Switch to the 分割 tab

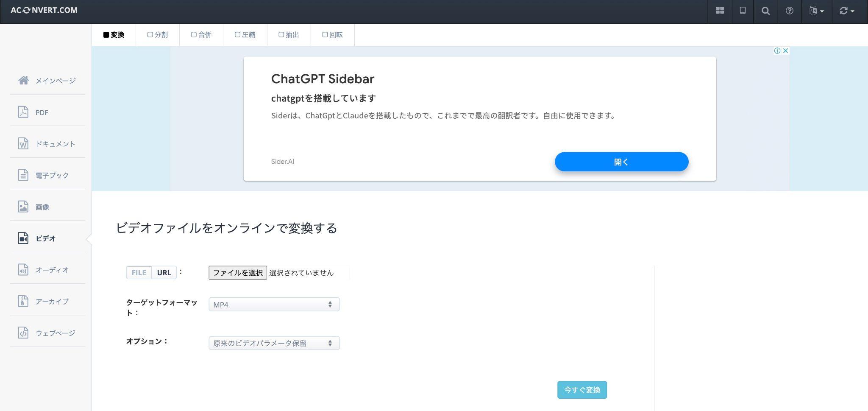click(x=157, y=35)
